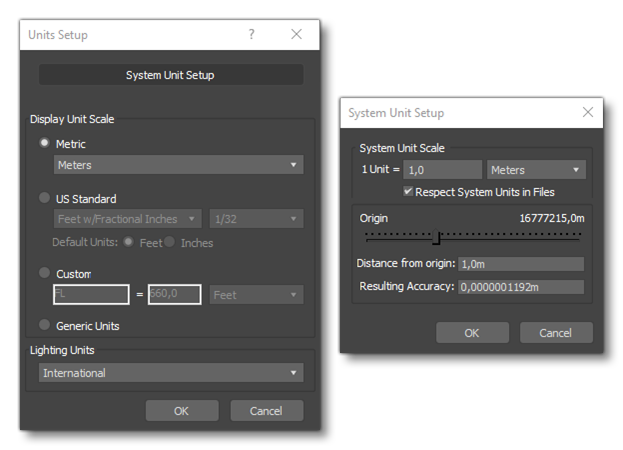
Task: Cancel the Units Setup dialog
Action: tap(267, 411)
